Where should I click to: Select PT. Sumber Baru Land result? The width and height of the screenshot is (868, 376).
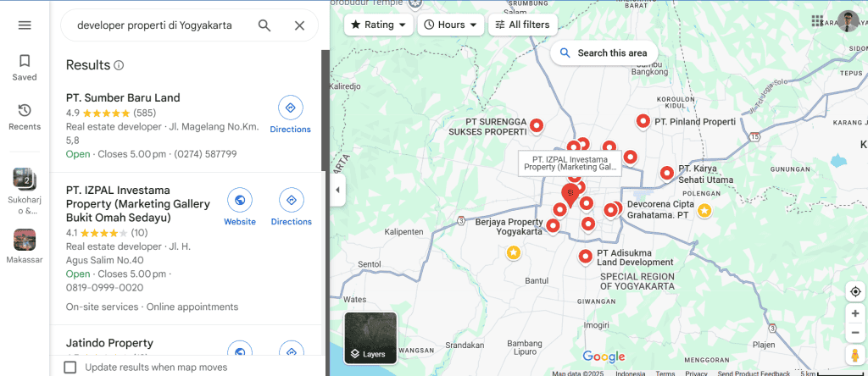[123, 98]
